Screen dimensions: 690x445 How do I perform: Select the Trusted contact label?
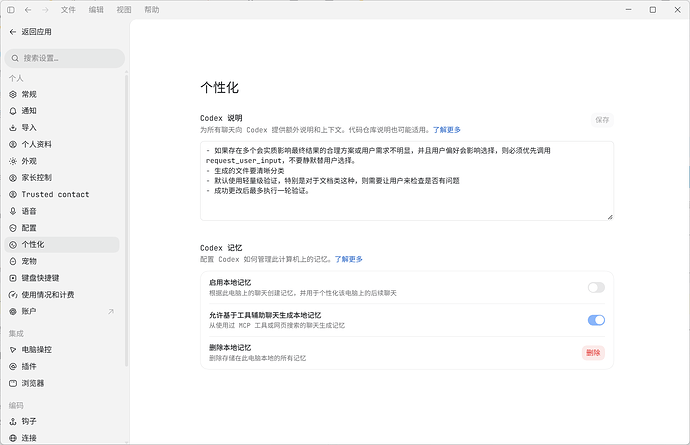pyautogui.click(x=55, y=195)
